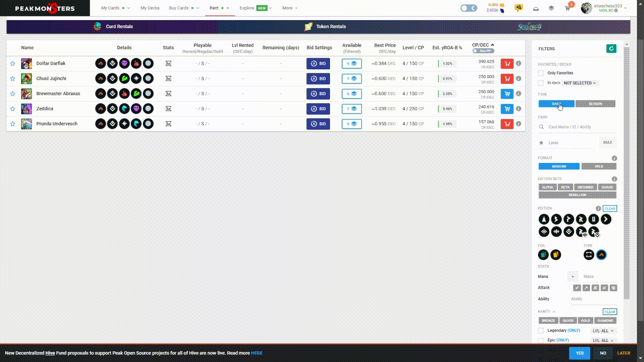The image size is (644, 362).
Task: Open the My Cards menu
Action: coord(115,8)
